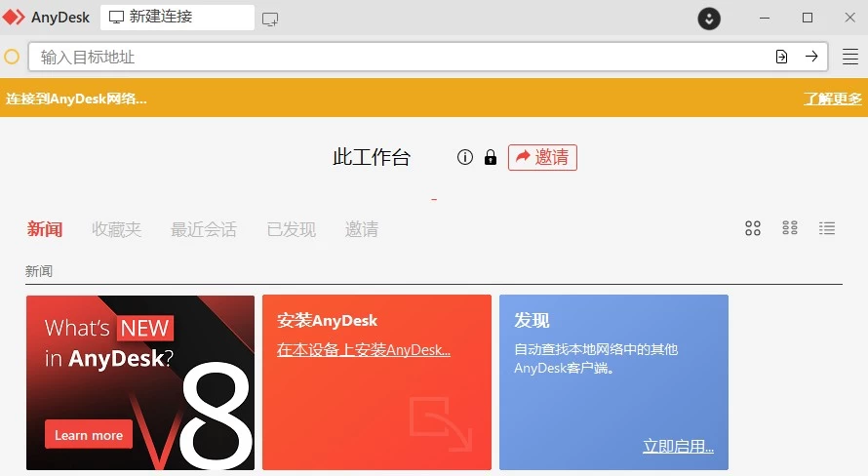Click 立即启用 on the discovery card
868x476 pixels.
[x=678, y=447]
